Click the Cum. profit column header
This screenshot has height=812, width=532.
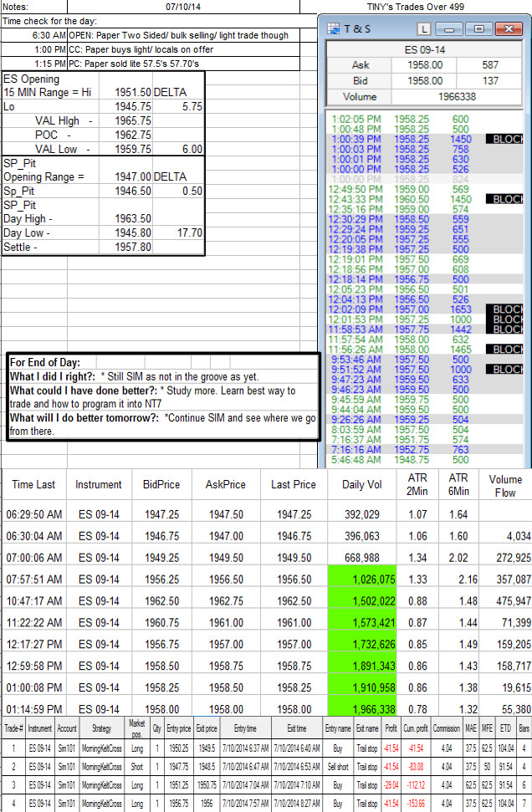(415, 728)
